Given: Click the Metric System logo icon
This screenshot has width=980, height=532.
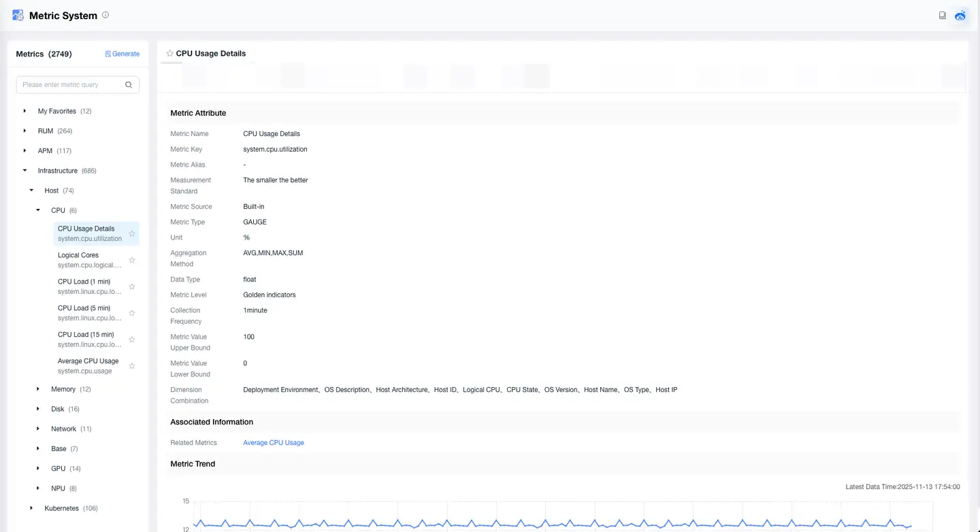Looking at the screenshot, I should [18, 15].
